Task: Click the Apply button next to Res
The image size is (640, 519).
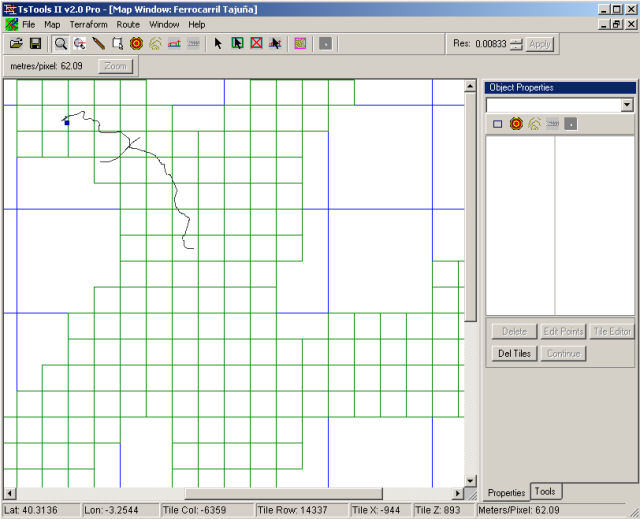Action: click(539, 44)
